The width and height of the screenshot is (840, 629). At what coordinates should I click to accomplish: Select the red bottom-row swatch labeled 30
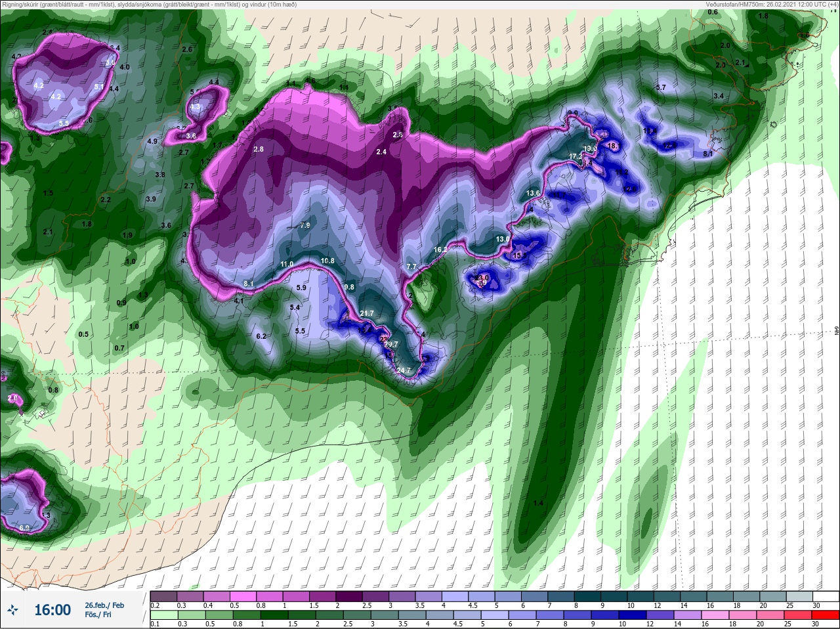pos(826,615)
